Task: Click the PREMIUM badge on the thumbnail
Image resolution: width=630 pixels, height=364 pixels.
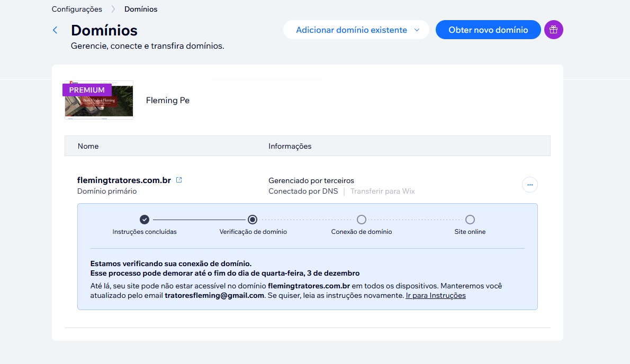Action: tap(87, 90)
